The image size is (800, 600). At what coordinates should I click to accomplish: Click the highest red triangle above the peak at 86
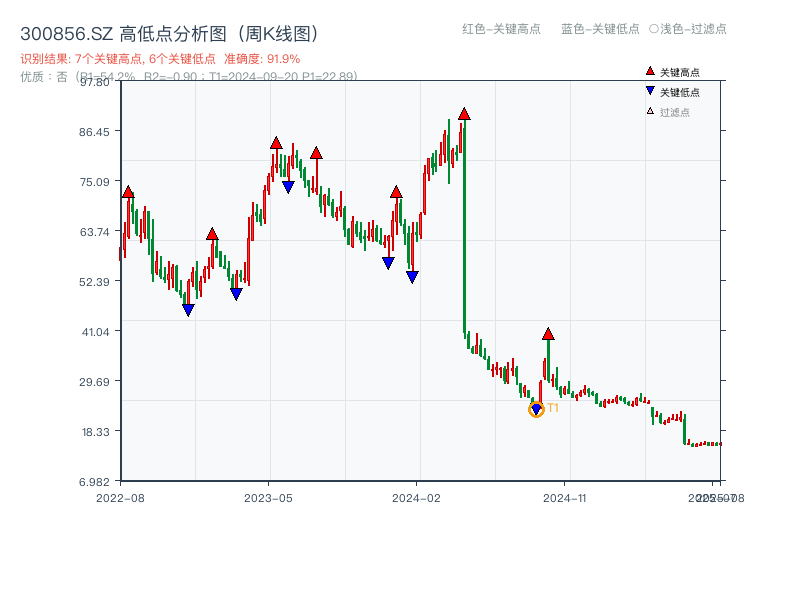click(x=464, y=114)
